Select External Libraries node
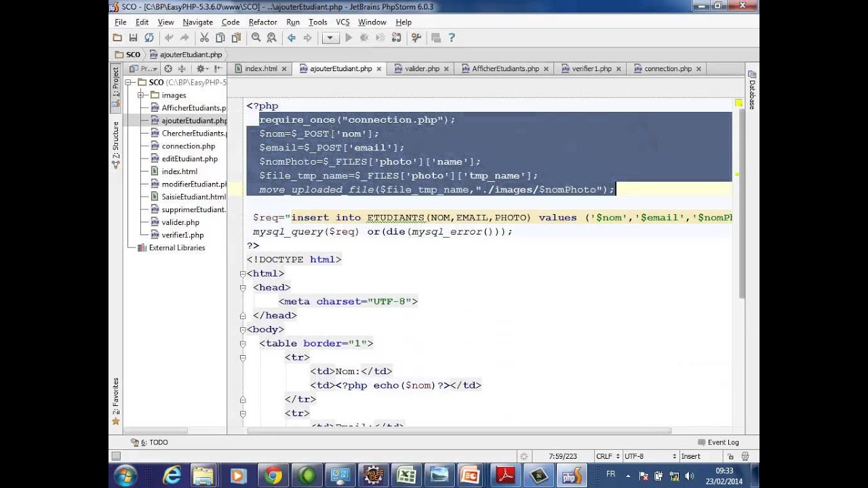868x488 pixels. [x=176, y=247]
